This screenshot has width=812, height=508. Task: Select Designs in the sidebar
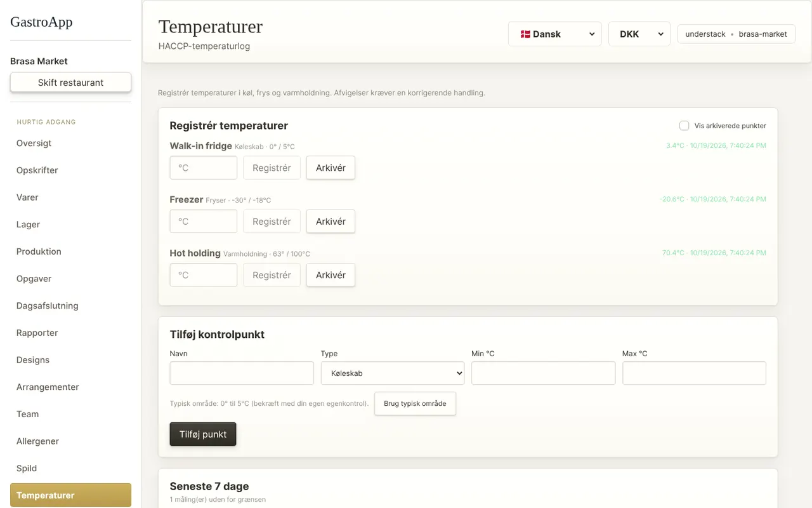[x=70, y=360]
